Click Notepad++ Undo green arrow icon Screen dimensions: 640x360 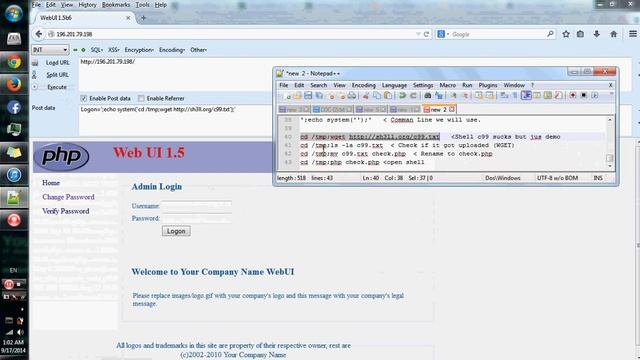point(402,96)
